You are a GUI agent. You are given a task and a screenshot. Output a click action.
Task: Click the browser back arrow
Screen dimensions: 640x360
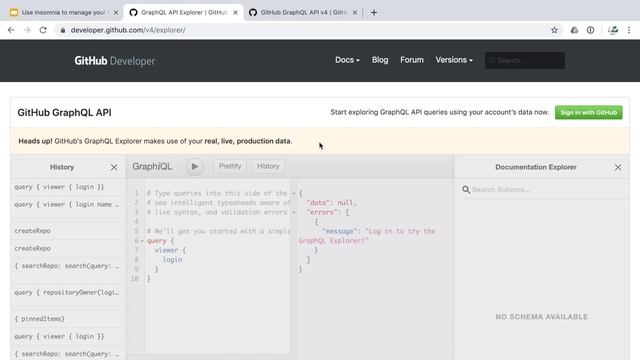[11, 30]
